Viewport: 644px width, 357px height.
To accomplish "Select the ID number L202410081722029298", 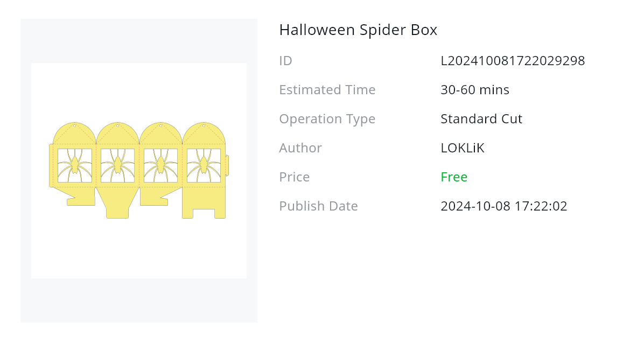I will click(513, 61).
